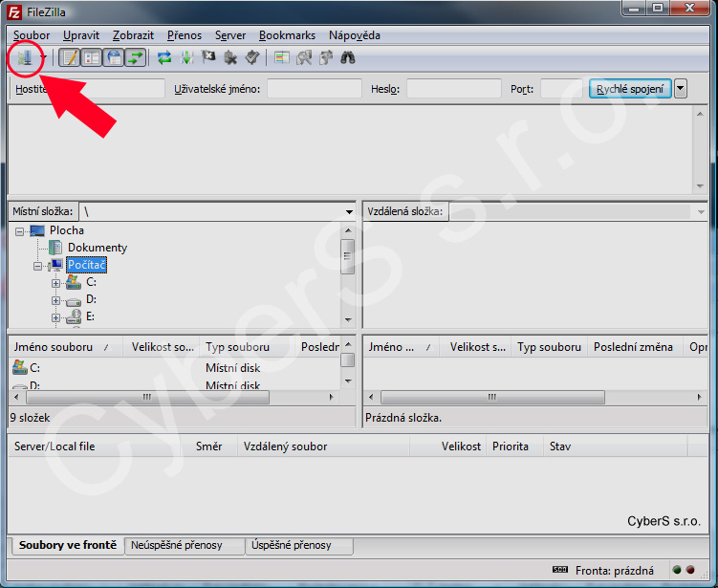Sort remote list by Poslední změna
This screenshot has height=588, width=718.
click(x=634, y=347)
